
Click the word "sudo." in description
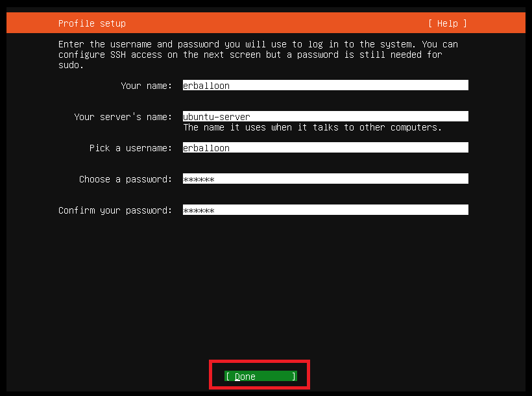pos(71,65)
